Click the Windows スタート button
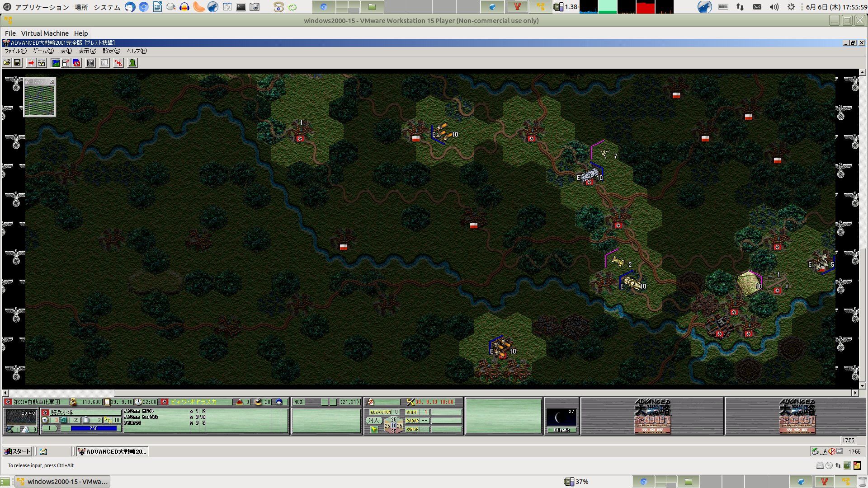 pos(17,451)
